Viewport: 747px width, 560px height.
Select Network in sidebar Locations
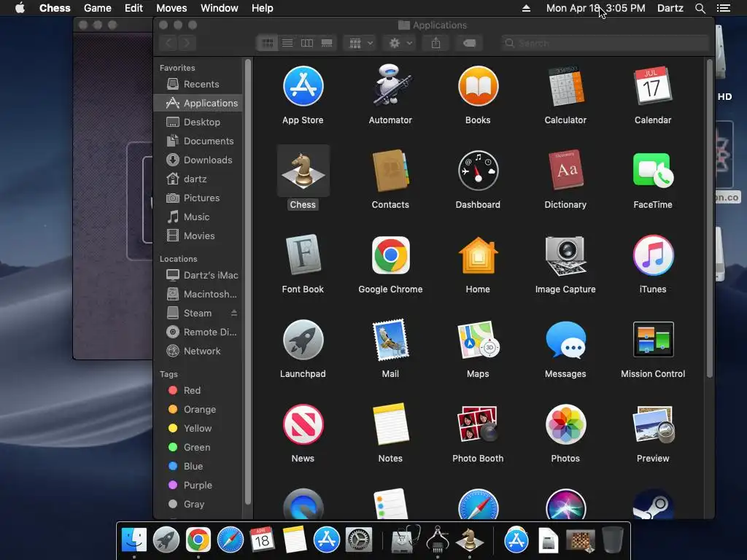point(198,351)
